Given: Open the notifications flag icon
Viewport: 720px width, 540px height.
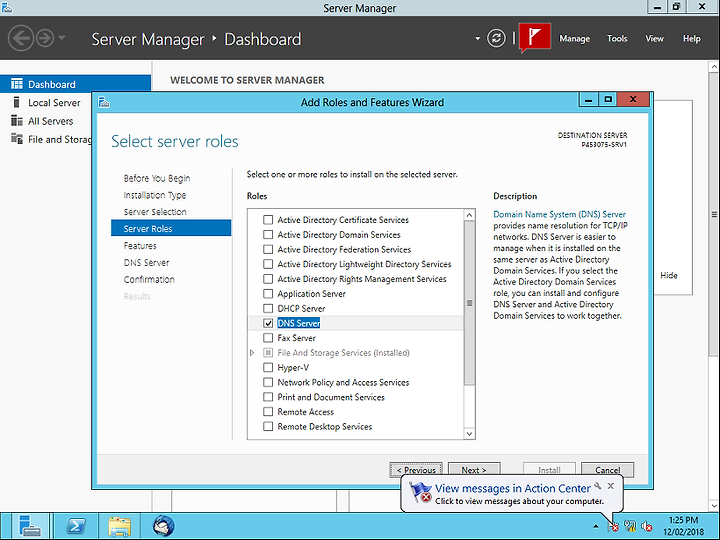Looking at the screenshot, I should 534,37.
